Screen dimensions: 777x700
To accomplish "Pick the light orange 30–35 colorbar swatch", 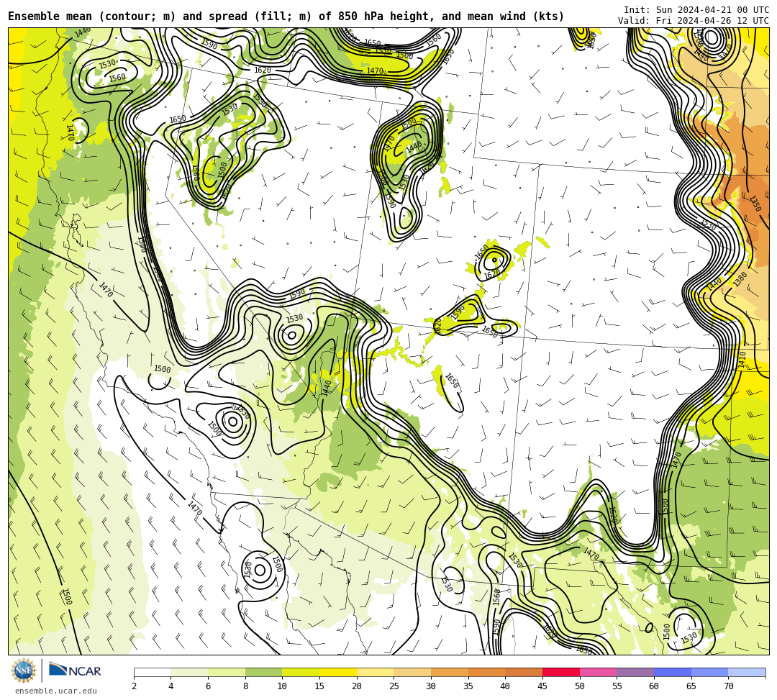I will coord(450,672).
